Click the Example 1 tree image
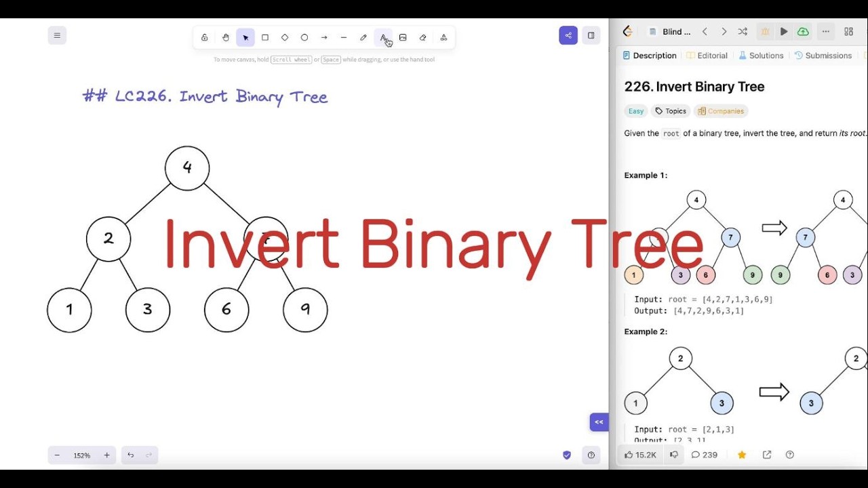The width and height of the screenshot is (868, 488). (746, 237)
